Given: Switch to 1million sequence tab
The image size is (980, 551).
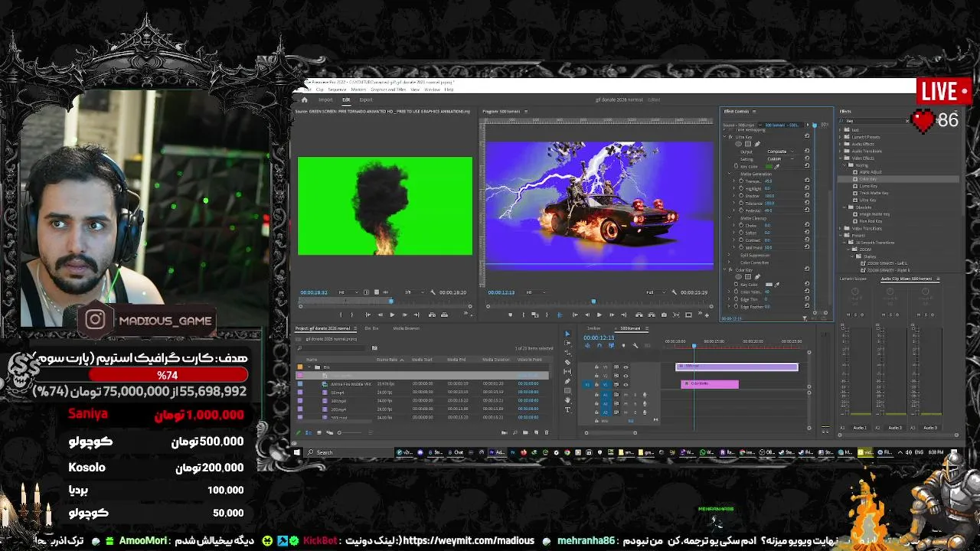Looking at the screenshot, I should 593,328.
